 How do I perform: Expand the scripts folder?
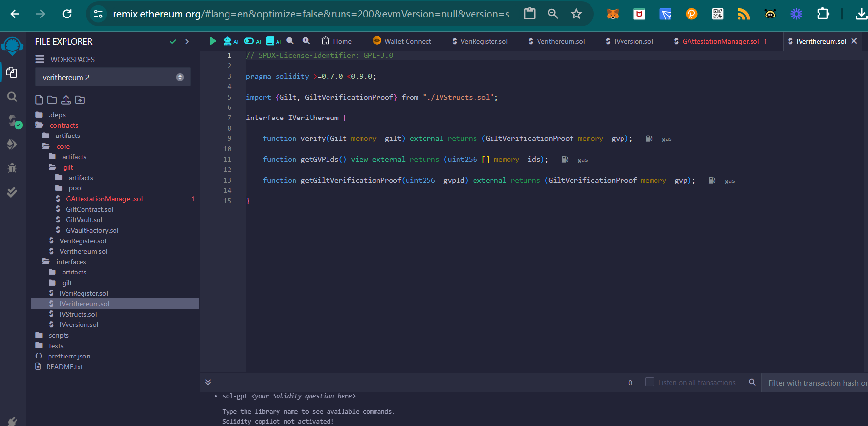(x=58, y=335)
